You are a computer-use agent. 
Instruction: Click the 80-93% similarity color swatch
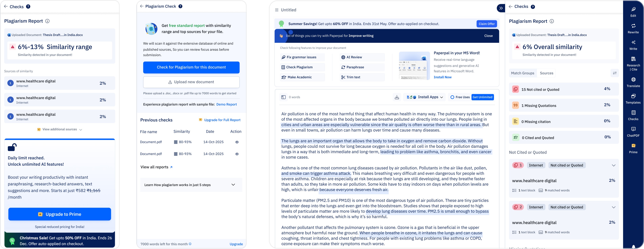click(x=176, y=142)
